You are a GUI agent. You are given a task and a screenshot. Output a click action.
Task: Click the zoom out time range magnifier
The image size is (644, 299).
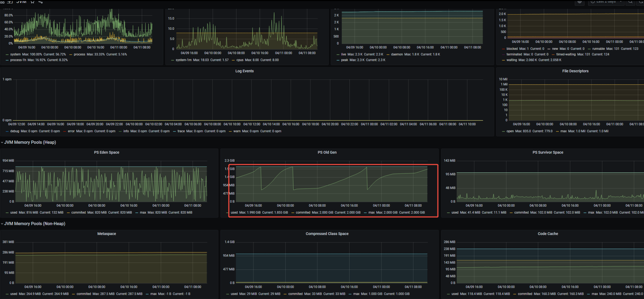tap(631, 2)
